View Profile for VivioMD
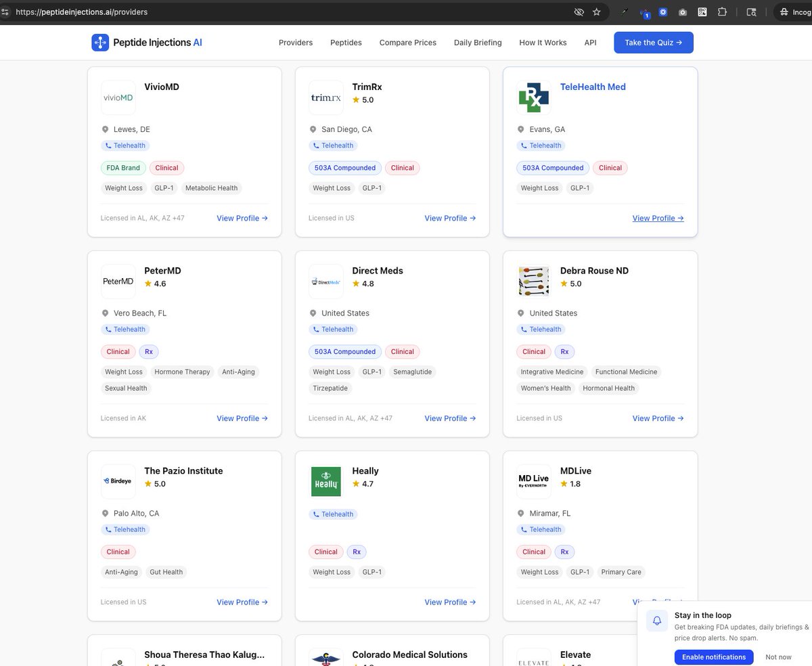This screenshot has width=812, height=666. point(242,218)
